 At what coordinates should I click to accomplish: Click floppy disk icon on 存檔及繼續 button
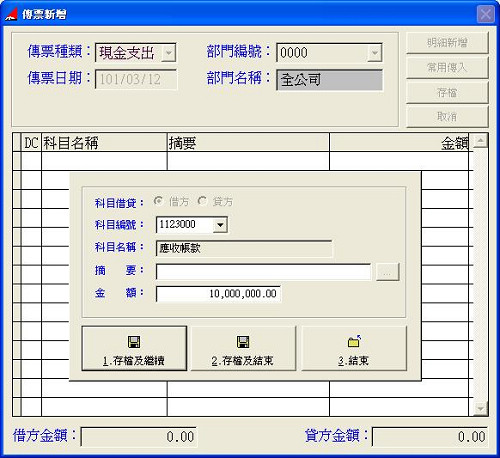[134, 342]
